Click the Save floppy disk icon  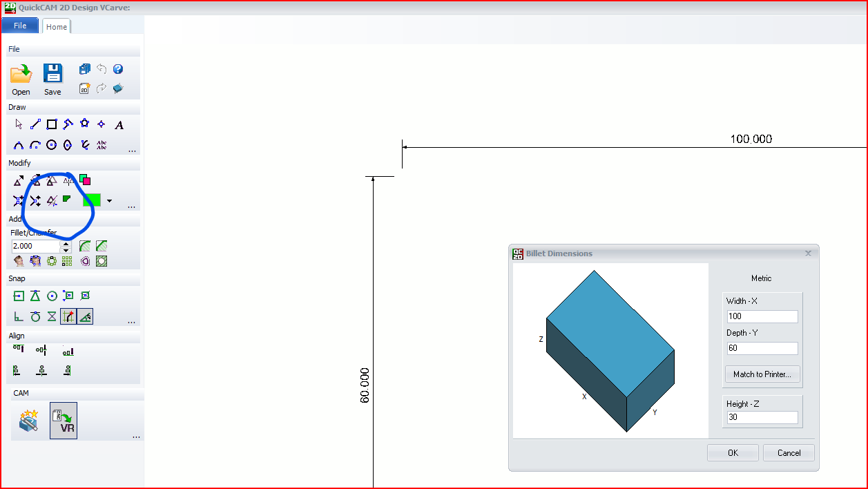coord(52,74)
